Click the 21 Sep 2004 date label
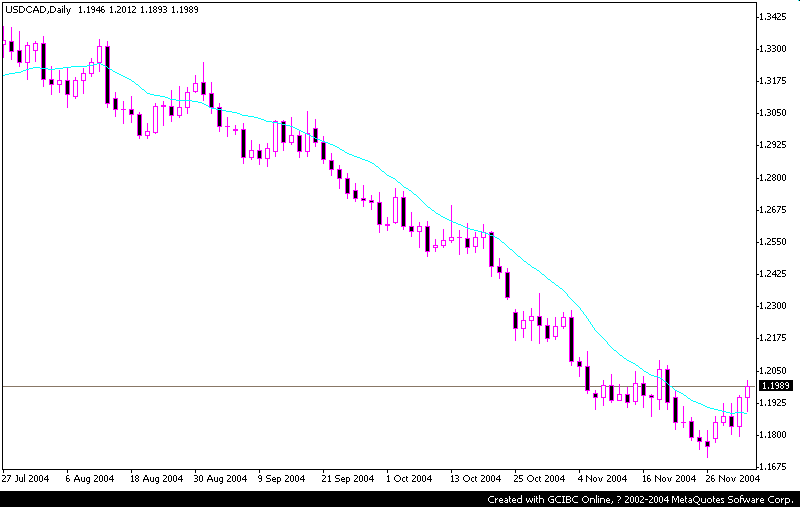 coord(348,479)
